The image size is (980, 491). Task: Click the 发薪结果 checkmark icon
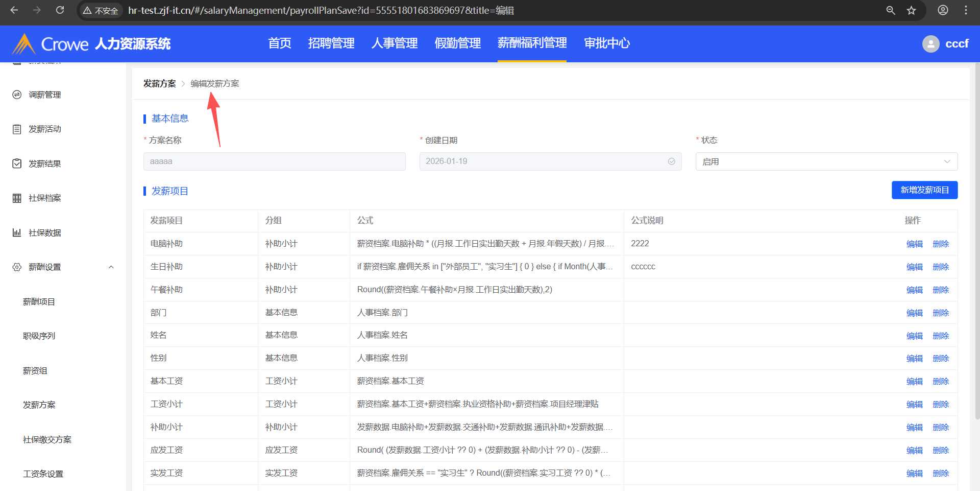pyautogui.click(x=17, y=163)
